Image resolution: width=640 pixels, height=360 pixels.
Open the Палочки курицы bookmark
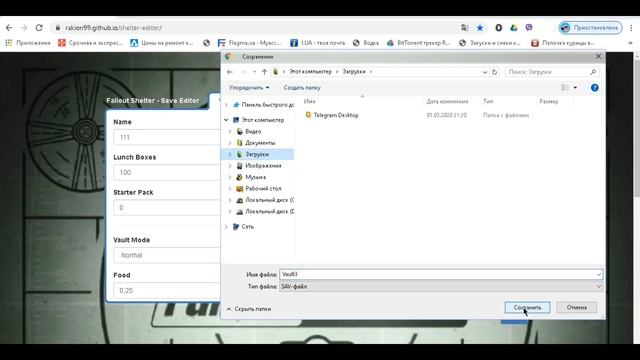click(x=563, y=43)
